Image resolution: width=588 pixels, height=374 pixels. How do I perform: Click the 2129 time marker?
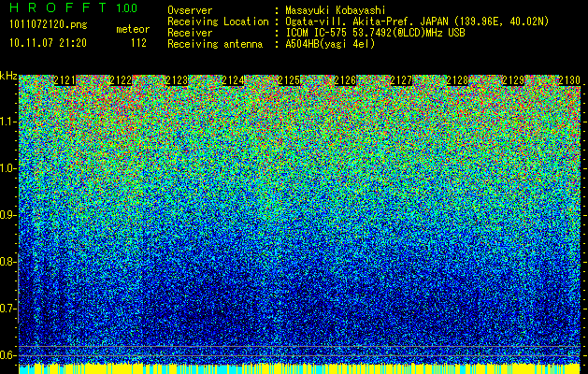click(x=513, y=80)
